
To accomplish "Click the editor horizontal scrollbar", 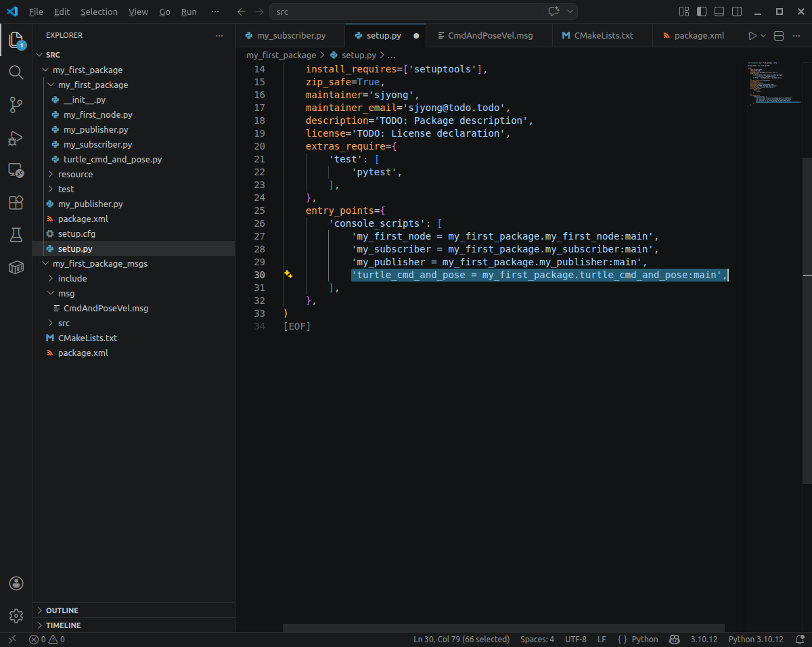I will pos(503,628).
